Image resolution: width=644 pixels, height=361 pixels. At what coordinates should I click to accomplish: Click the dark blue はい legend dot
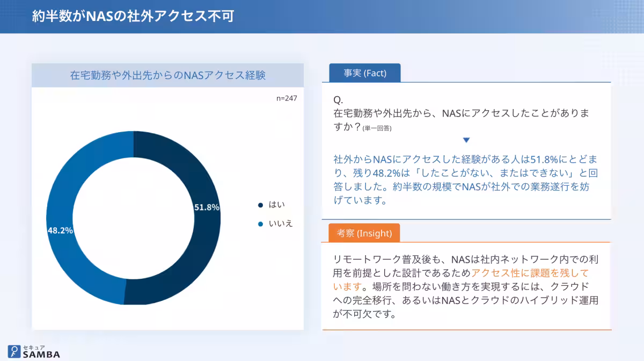pos(260,205)
